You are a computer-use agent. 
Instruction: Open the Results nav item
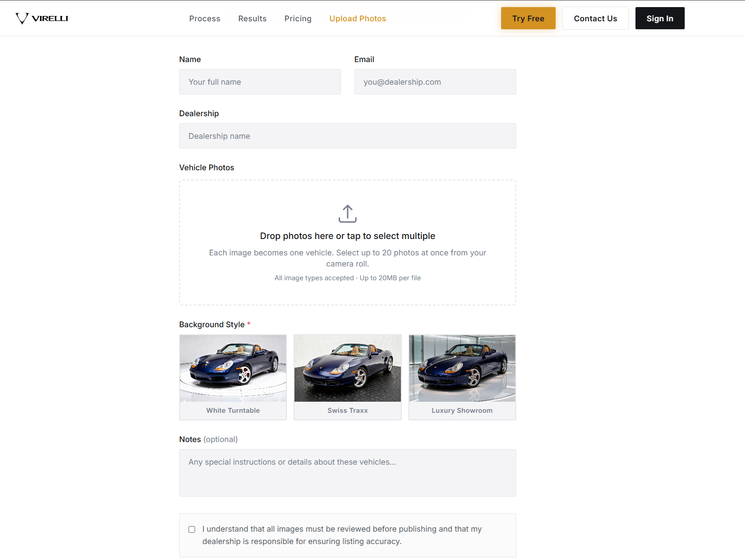pyautogui.click(x=252, y=19)
